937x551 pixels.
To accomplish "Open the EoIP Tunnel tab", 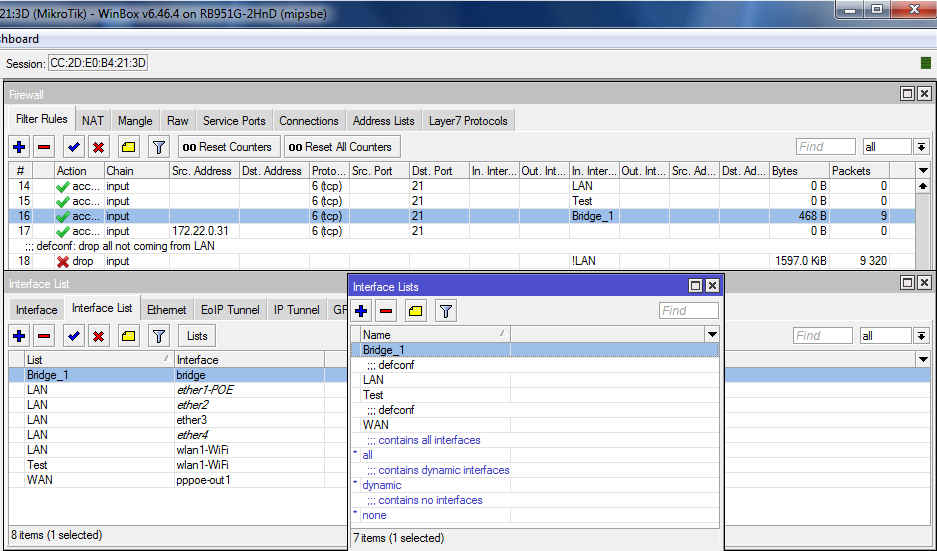I will [230, 310].
